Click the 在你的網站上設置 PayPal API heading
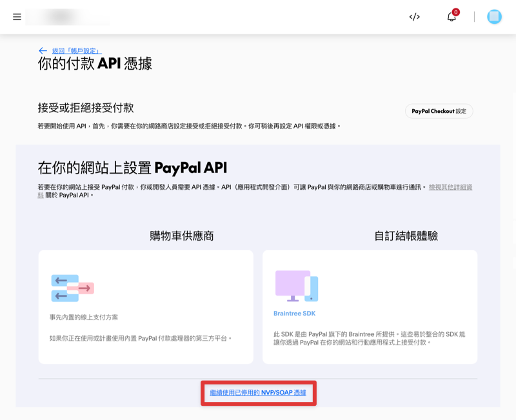 132,168
